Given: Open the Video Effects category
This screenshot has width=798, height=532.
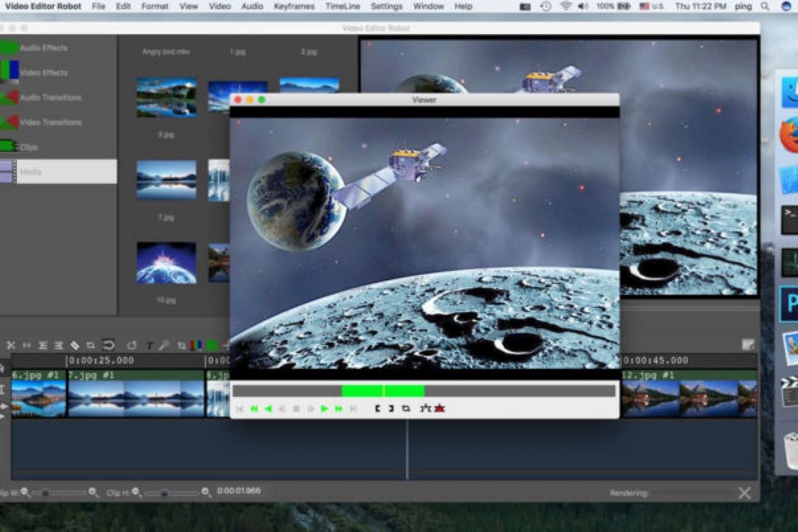Looking at the screenshot, I should (x=43, y=72).
